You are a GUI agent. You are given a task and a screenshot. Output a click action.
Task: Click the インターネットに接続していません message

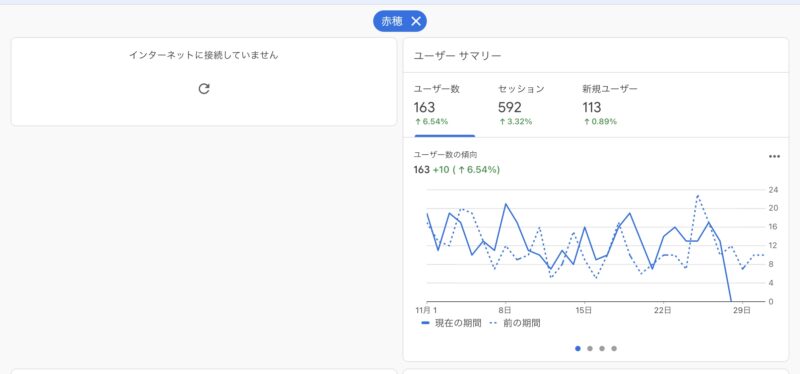tap(204, 55)
